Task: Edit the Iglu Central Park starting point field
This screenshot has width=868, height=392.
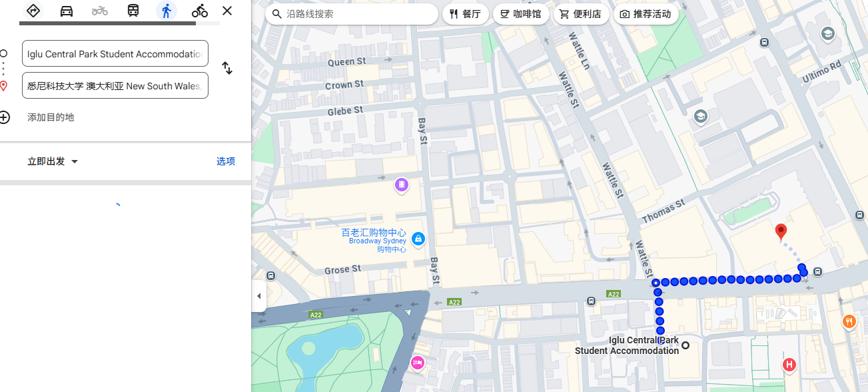Action: pos(115,54)
